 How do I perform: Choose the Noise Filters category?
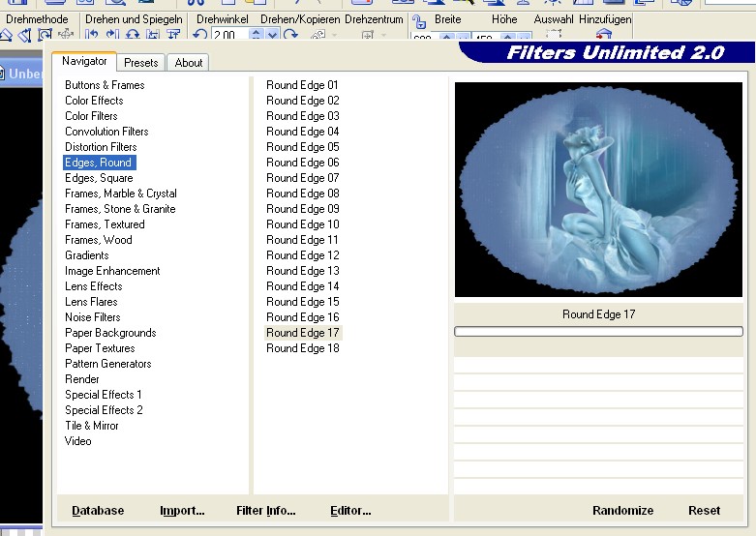93,316
